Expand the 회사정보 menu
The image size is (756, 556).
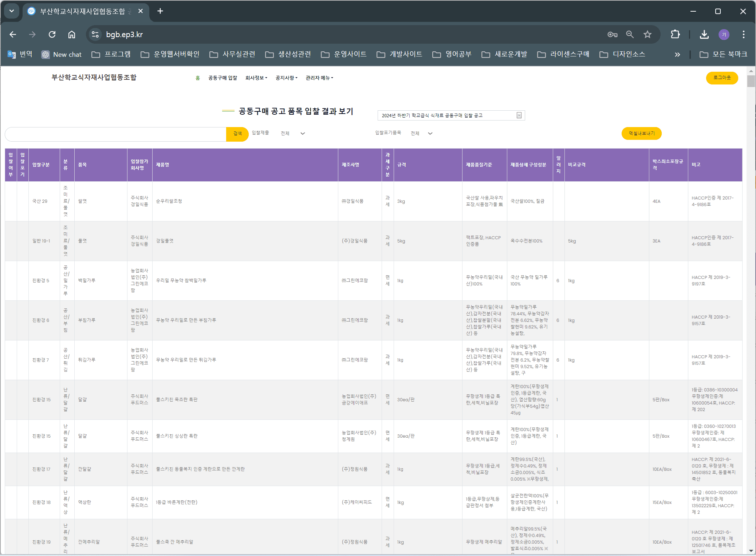tap(256, 78)
